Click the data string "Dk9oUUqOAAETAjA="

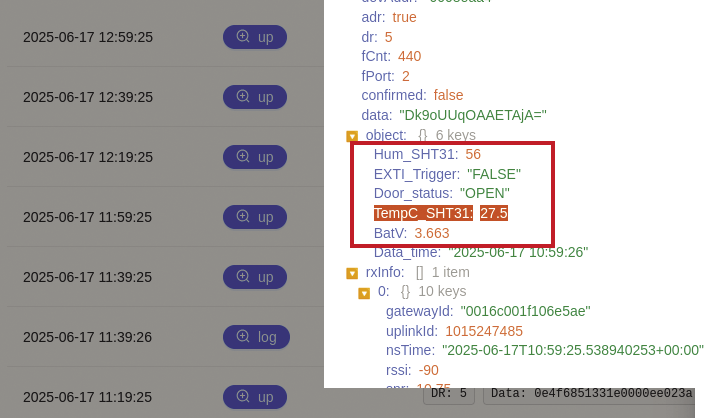pos(473,115)
